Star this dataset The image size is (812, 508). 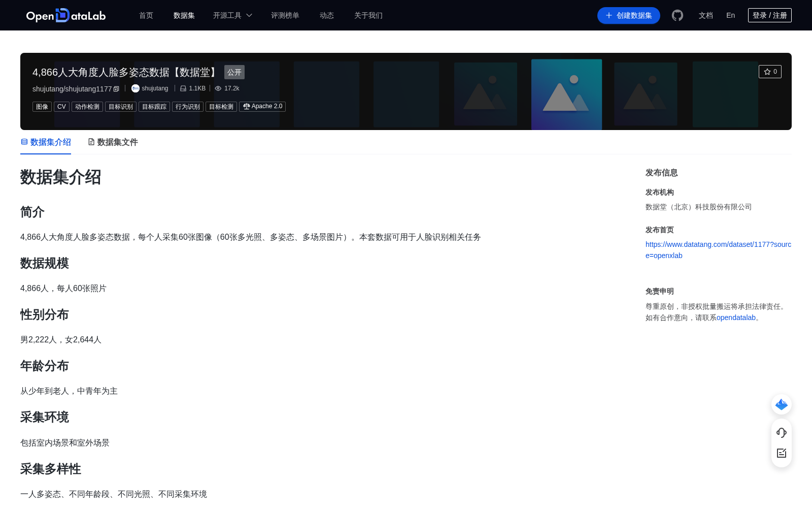tap(770, 72)
